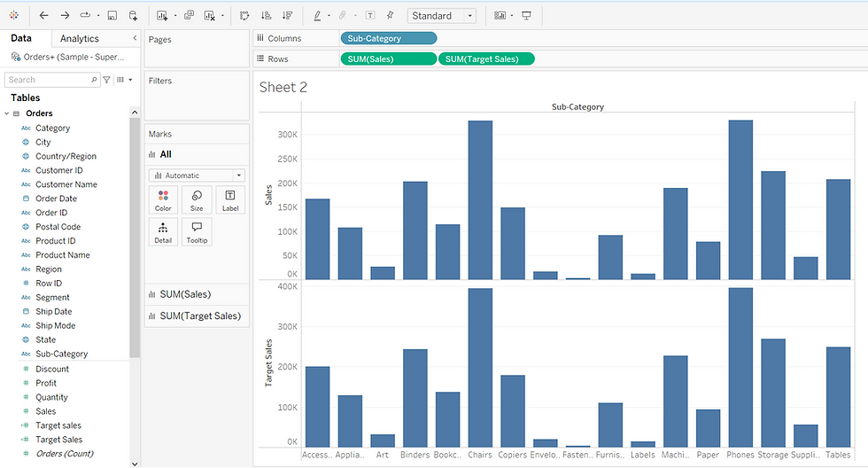
Task: Click the Clear Sheet toolbar icon
Action: point(209,15)
